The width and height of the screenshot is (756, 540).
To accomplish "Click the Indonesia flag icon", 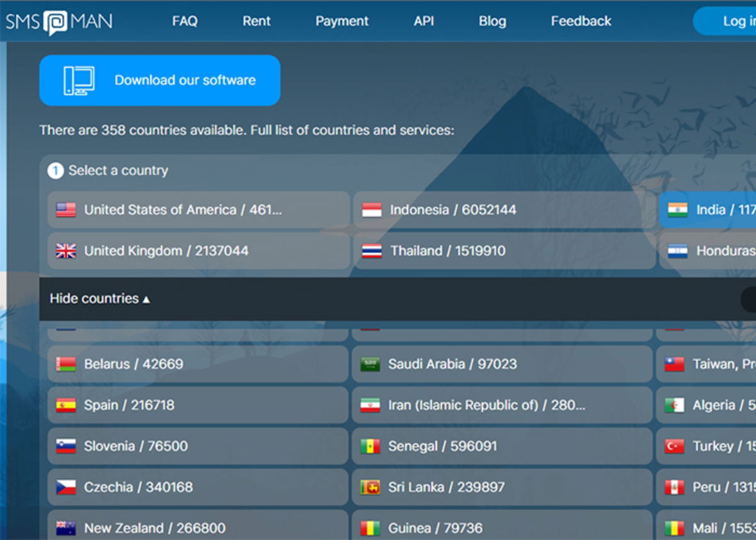I will click(372, 210).
